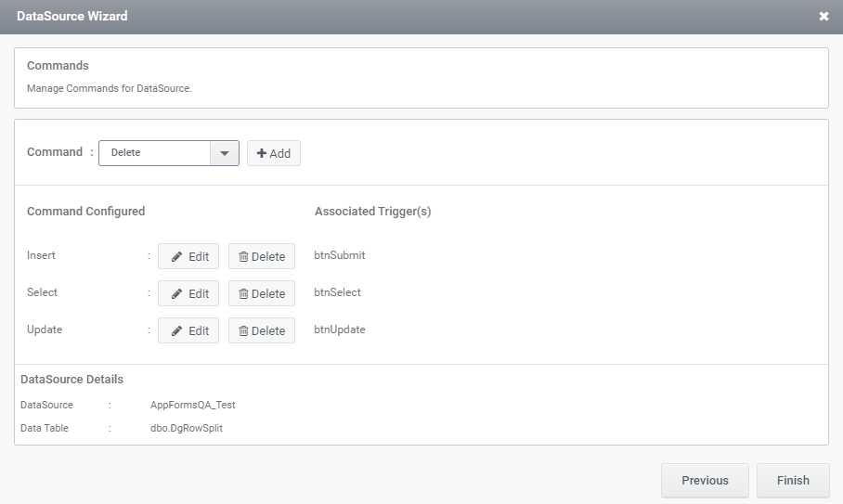Open the Command dropdown arrow

tap(224, 153)
